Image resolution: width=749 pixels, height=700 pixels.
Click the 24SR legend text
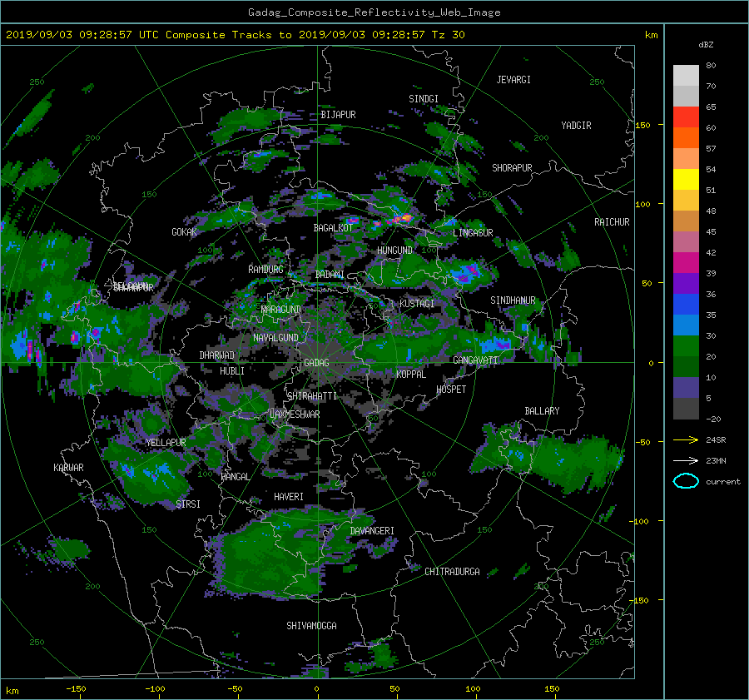[x=716, y=440]
